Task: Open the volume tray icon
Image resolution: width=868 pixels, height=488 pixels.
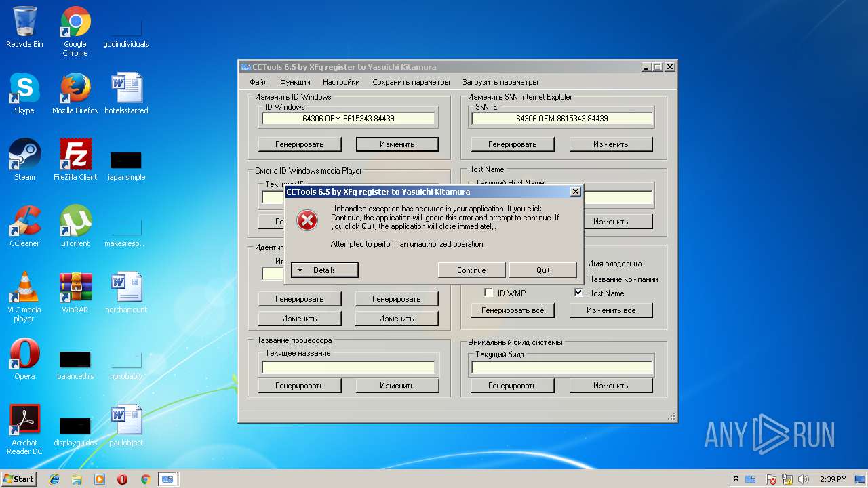Action: (x=804, y=479)
